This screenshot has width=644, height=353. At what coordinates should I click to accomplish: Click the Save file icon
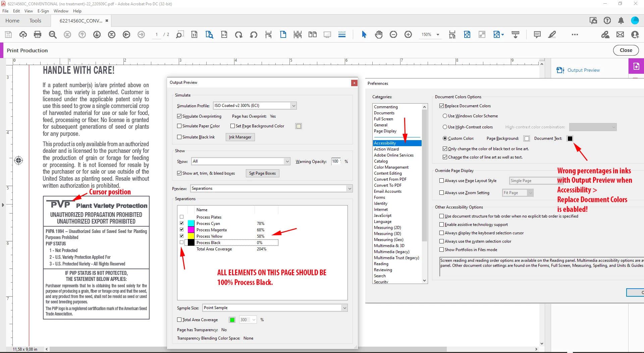pyautogui.click(x=8, y=35)
